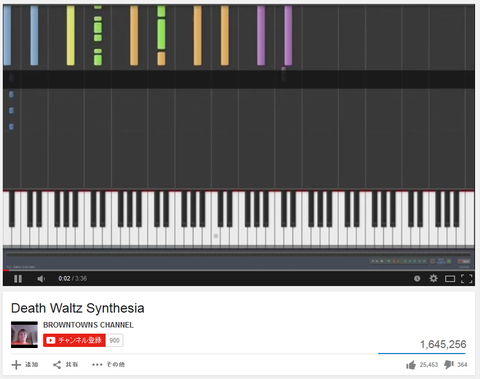The image size is (480, 379).
Task: Add the video with the 追加 button
Action: 25,365
